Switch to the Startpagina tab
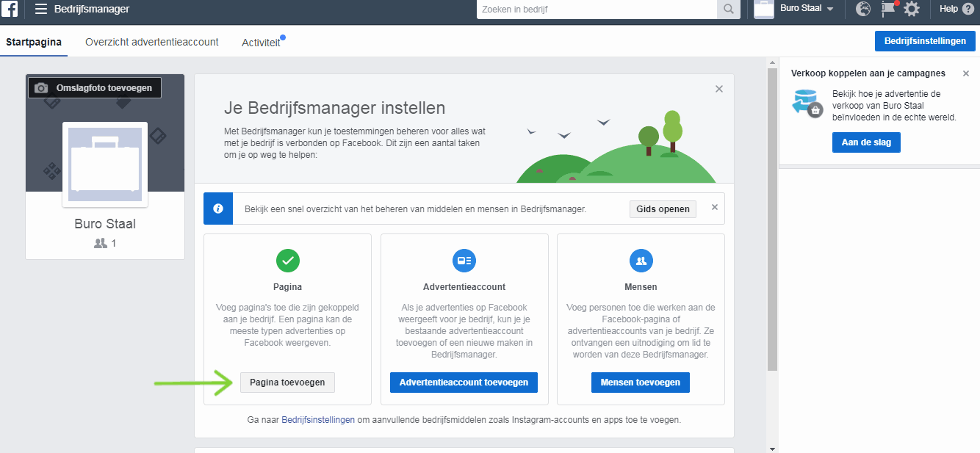980x453 pixels. pyautogui.click(x=34, y=42)
